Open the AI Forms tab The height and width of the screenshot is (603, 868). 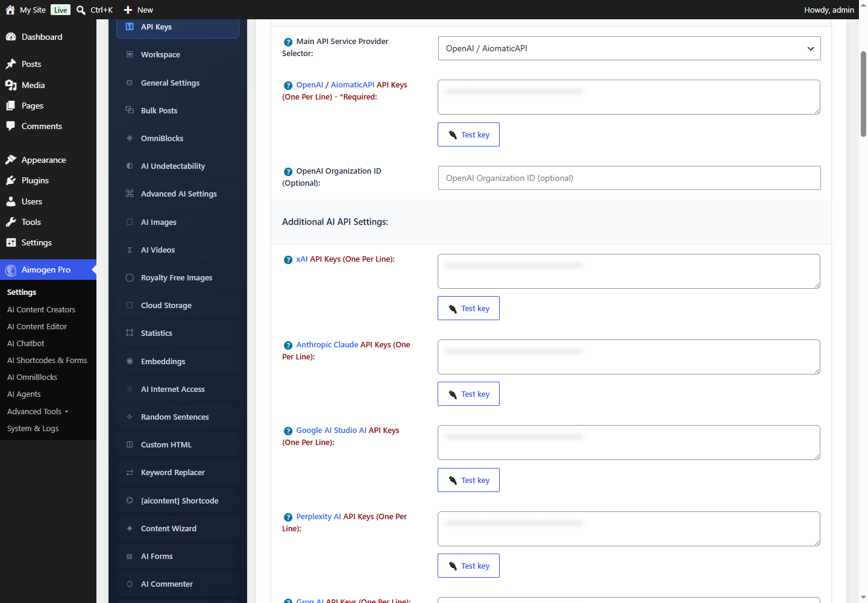(178, 556)
